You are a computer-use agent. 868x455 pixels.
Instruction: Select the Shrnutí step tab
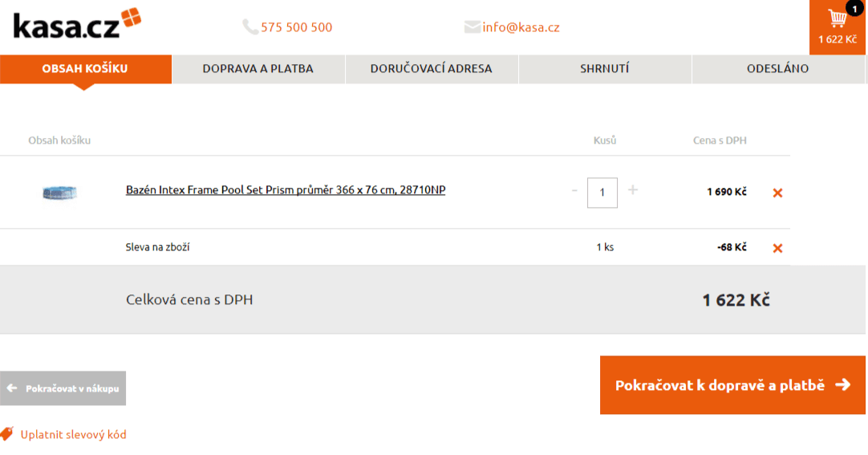click(x=605, y=69)
